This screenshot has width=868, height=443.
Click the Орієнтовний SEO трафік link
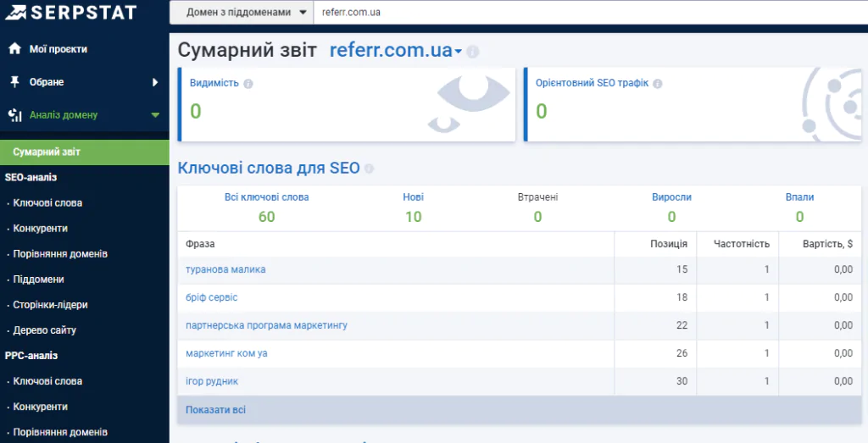click(592, 83)
